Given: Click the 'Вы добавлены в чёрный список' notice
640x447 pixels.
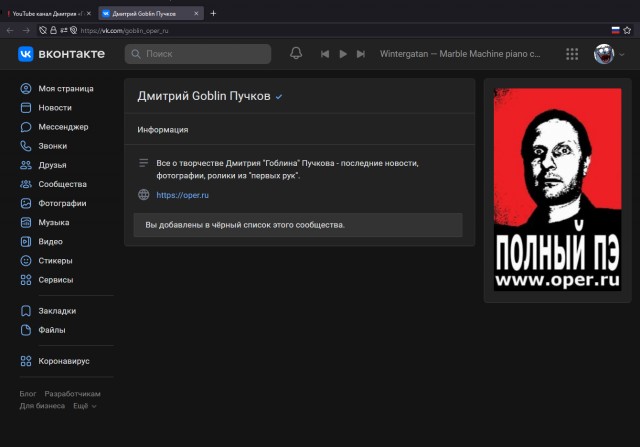Looking at the screenshot, I should click(298, 225).
